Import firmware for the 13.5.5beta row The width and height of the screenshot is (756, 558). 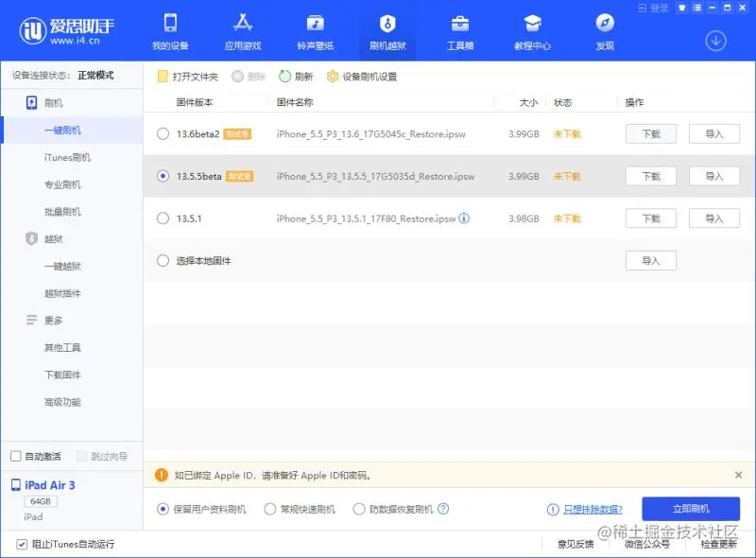coord(714,176)
